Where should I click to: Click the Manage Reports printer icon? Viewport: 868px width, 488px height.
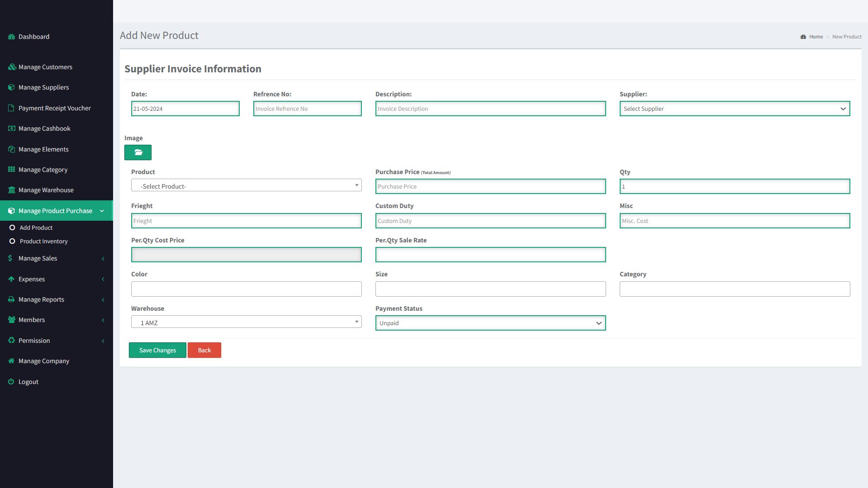[x=11, y=299]
